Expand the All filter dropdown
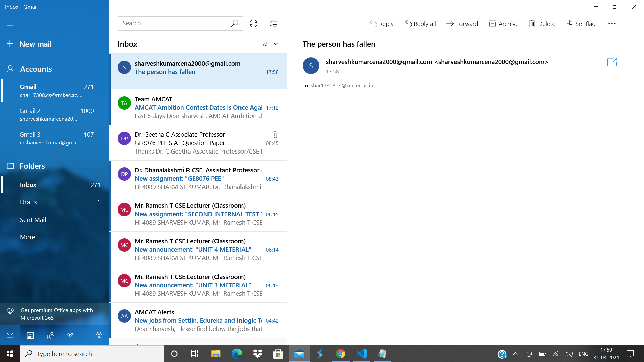 [x=270, y=44]
